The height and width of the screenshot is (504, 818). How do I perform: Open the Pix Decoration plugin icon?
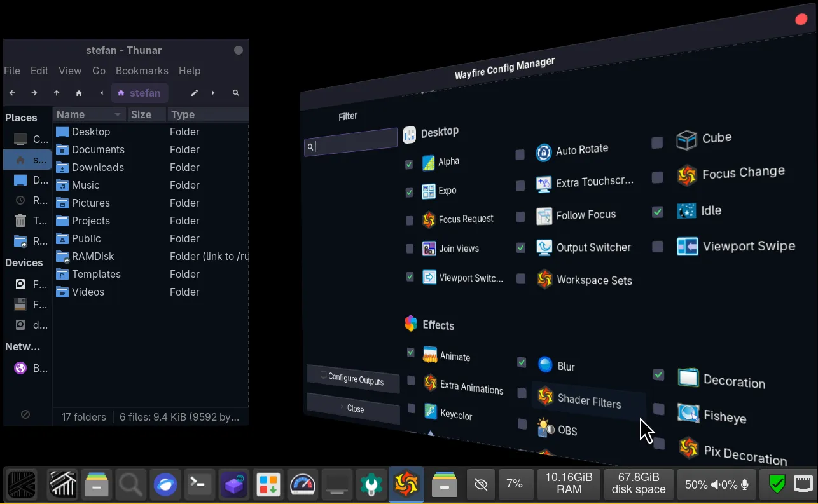pyautogui.click(x=688, y=447)
